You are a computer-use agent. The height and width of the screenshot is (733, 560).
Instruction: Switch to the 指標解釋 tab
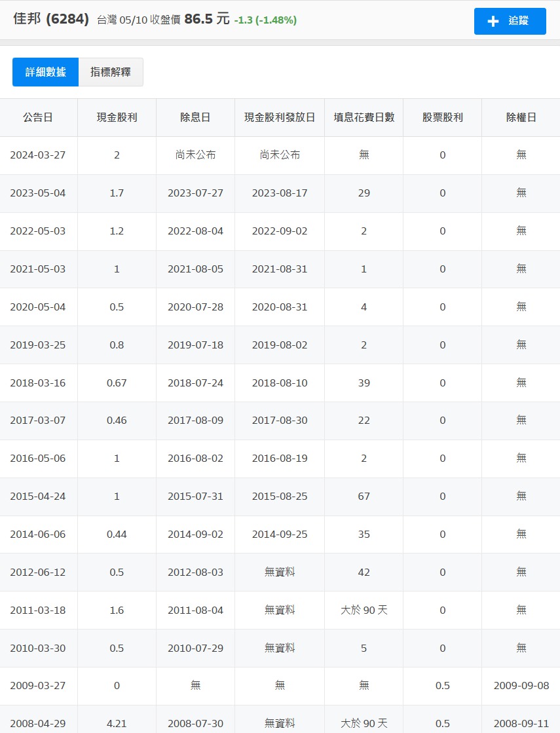(x=110, y=72)
